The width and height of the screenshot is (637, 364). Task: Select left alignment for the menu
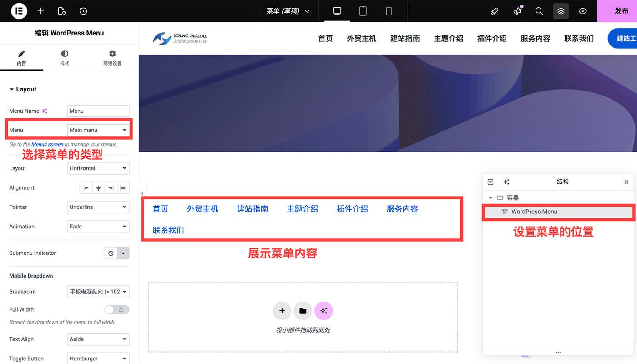point(86,187)
